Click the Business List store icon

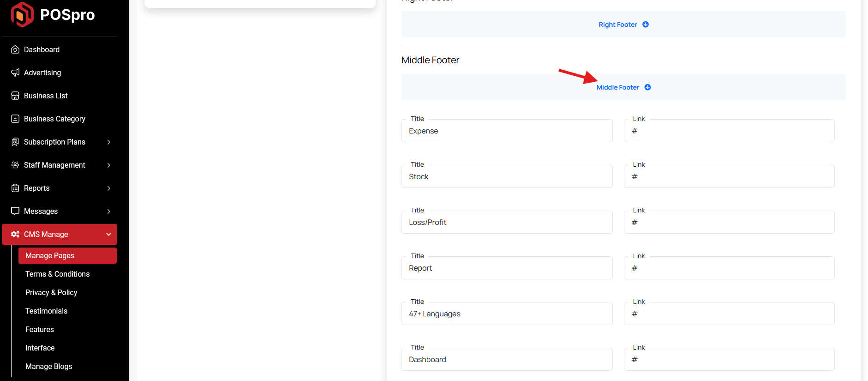[15, 96]
